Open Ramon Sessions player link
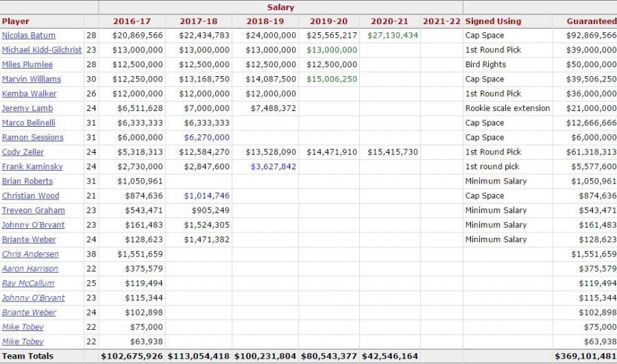 (33, 137)
